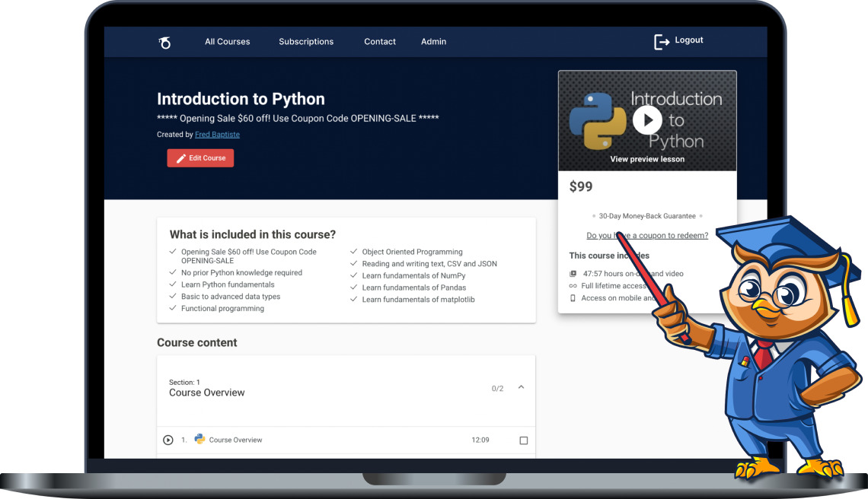The height and width of the screenshot is (499, 868).
Task: Click the on-demand video icon
Action: click(x=573, y=273)
